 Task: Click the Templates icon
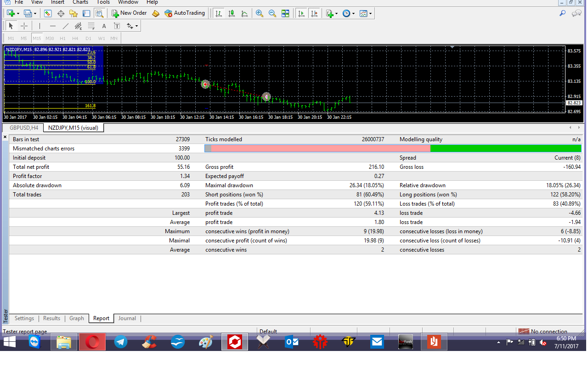point(363,13)
